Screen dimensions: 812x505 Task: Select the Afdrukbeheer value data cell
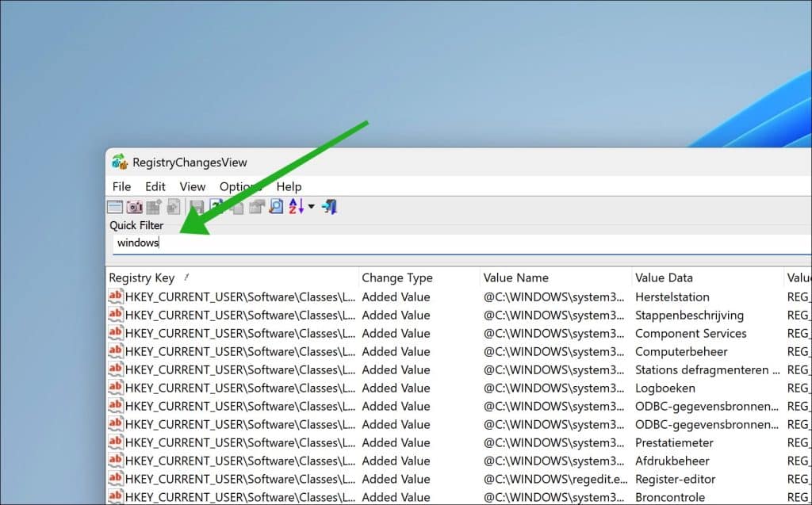click(672, 461)
